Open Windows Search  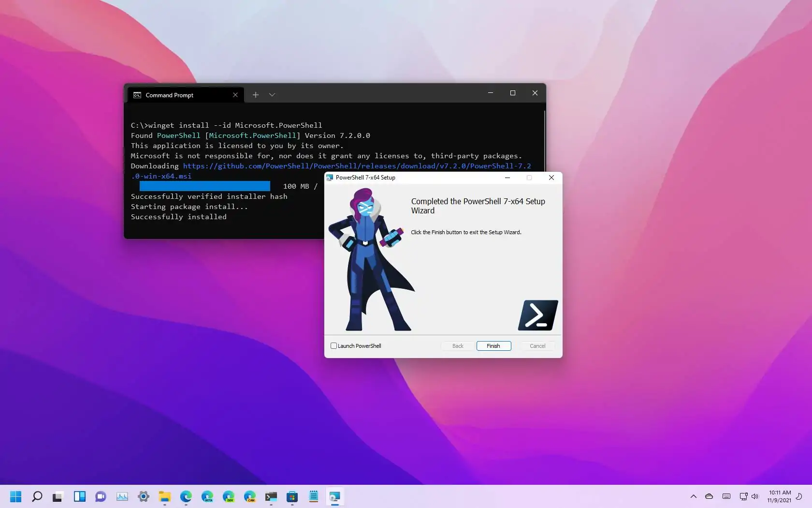pyautogui.click(x=37, y=497)
